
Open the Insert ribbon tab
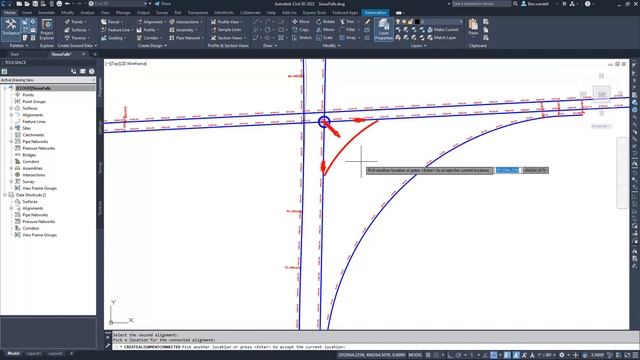(x=27, y=13)
